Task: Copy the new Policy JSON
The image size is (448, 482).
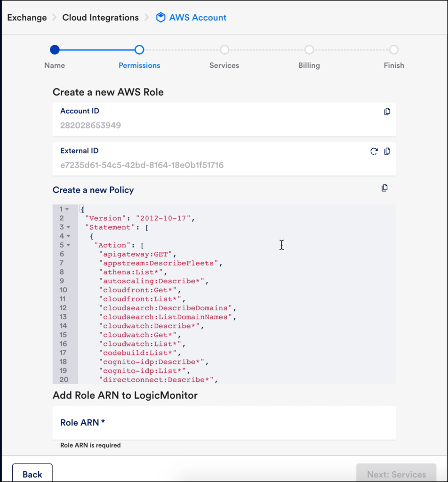Action: (x=384, y=188)
